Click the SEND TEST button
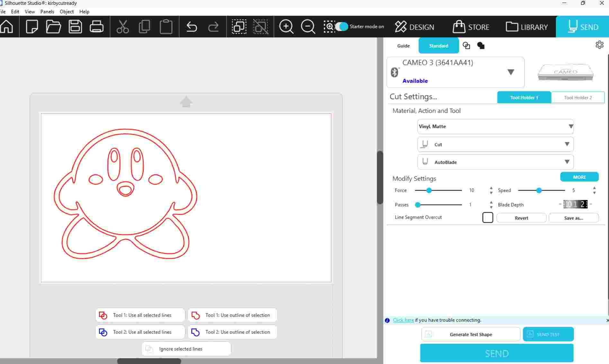Image resolution: width=609 pixels, height=364 pixels. pos(548,334)
